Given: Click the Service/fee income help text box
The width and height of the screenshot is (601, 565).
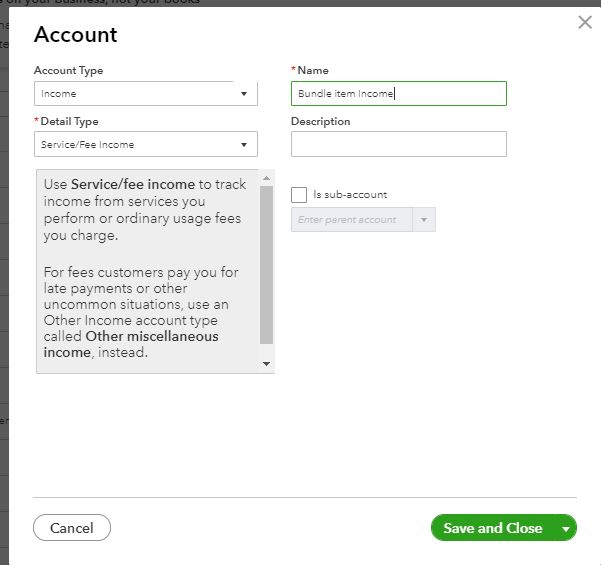Looking at the screenshot, I should click(x=145, y=270).
